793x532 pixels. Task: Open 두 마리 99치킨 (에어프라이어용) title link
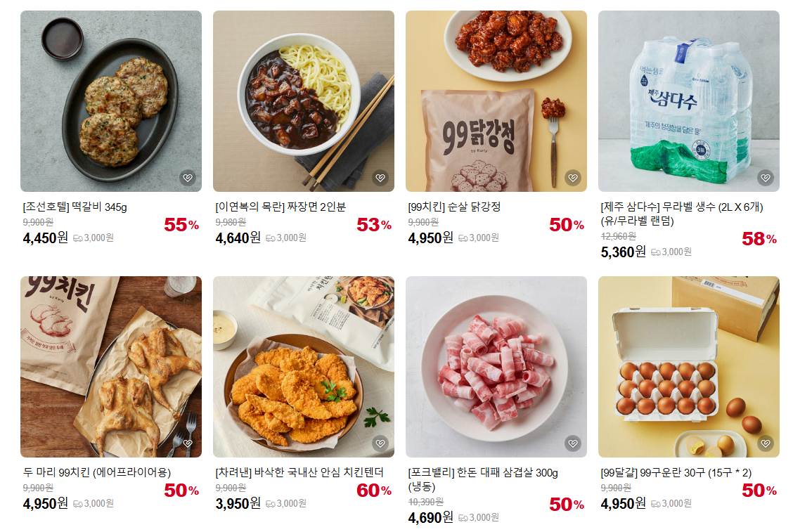coord(97,472)
